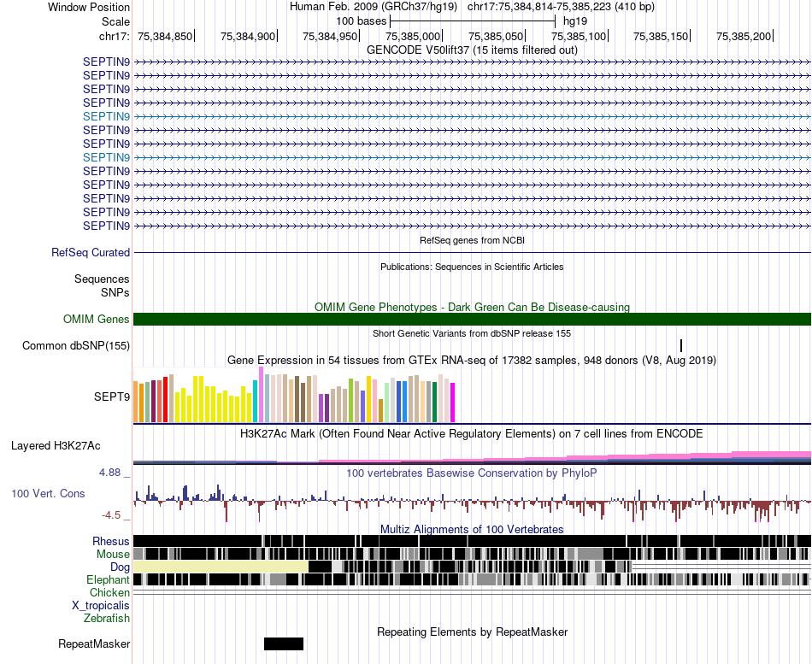The width and height of the screenshot is (812, 664).
Task: Click the 'RefSeq genes from NCBI' title
Action: tap(472, 240)
